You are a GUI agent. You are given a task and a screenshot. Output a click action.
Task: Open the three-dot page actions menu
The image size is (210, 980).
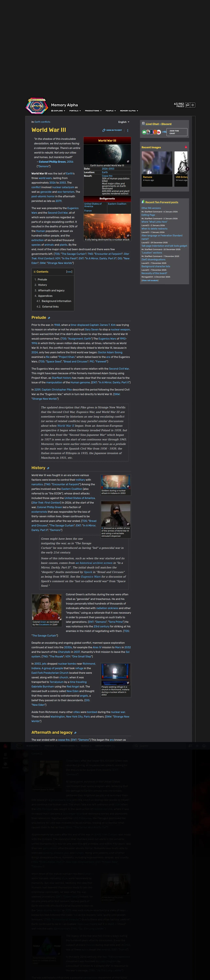(128, 130)
